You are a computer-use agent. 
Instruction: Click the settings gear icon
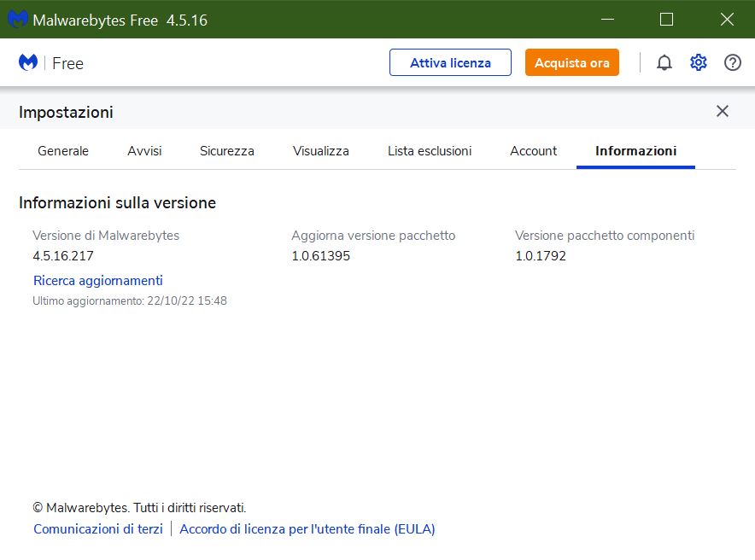698,62
